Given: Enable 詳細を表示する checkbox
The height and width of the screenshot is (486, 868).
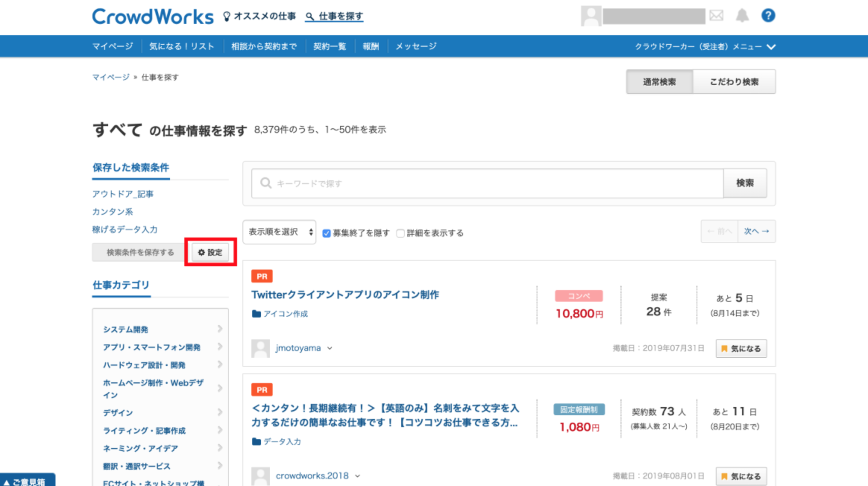Looking at the screenshot, I should (400, 233).
